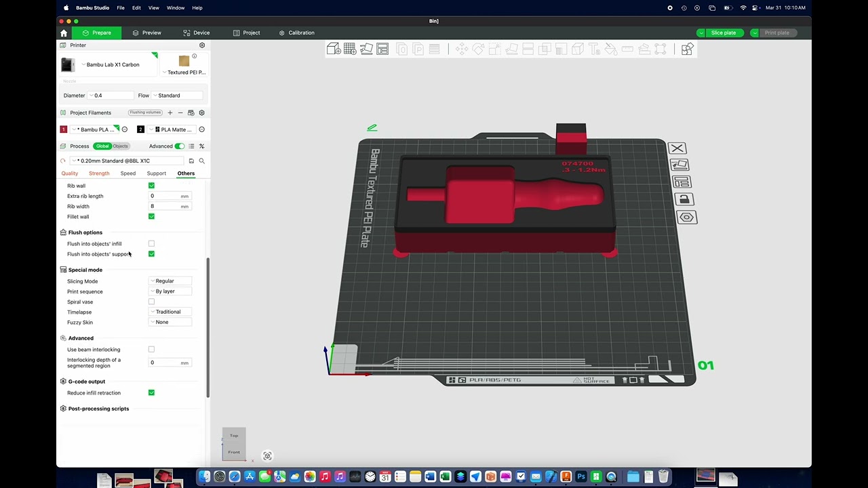Save the process preset with disk icon
The width and height of the screenshot is (868, 488).
click(x=191, y=161)
